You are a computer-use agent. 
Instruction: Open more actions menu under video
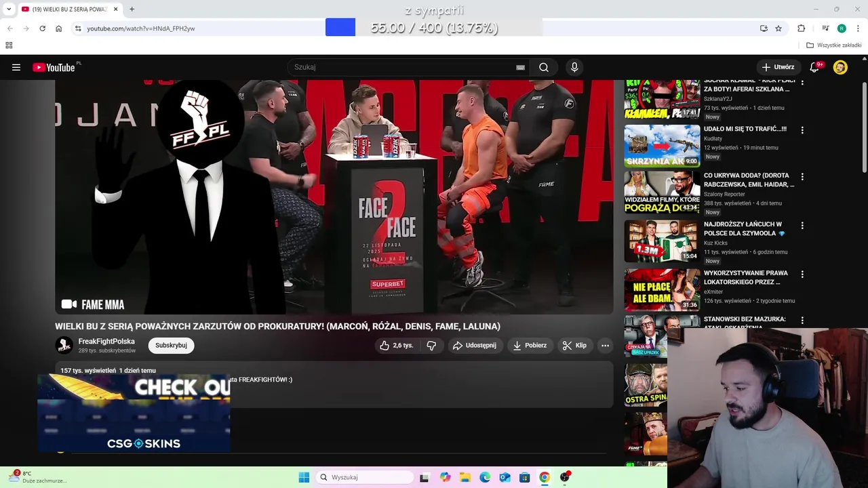click(605, 346)
